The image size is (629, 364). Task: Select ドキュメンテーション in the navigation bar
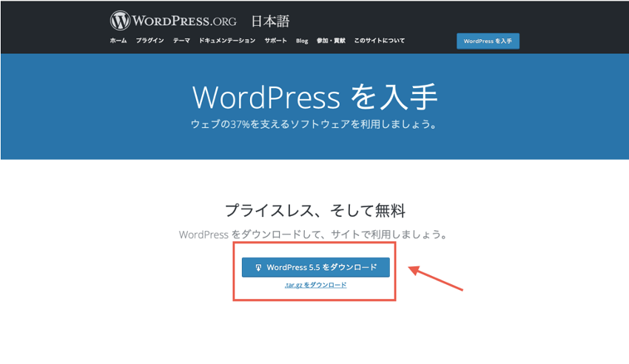[227, 41]
